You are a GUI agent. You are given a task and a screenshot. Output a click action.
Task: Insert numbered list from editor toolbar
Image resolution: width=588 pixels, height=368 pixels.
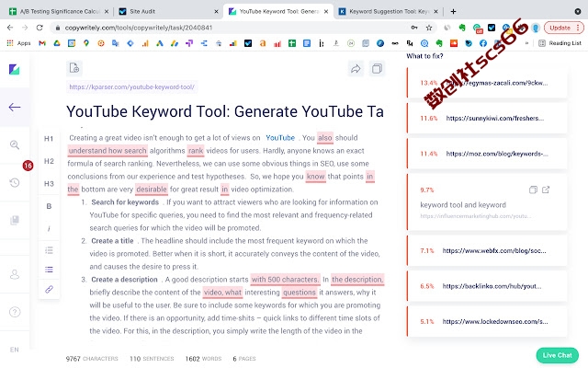pos(49,250)
